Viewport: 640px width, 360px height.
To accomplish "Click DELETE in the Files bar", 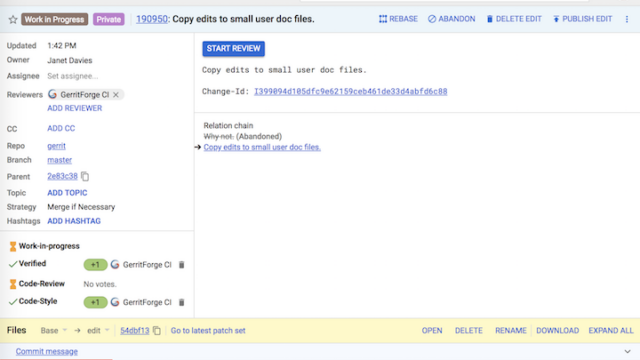I will [x=469, y=331].
